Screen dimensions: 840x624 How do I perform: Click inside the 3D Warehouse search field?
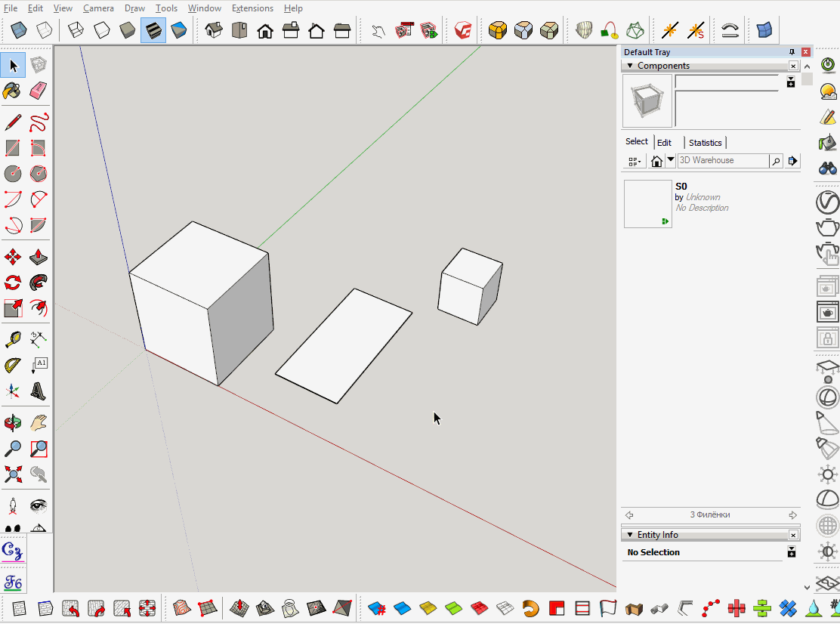tap(721, 160)
